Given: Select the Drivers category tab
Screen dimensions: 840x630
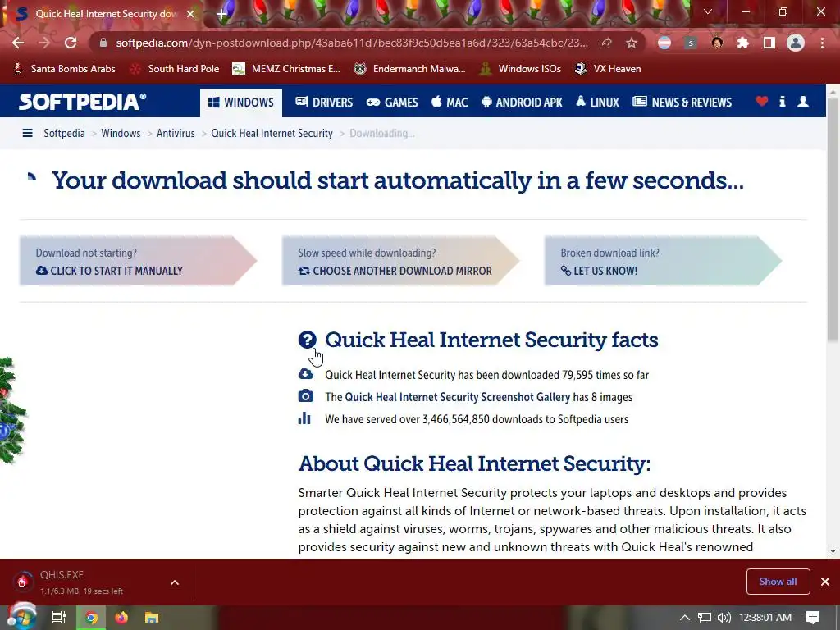Looking at the screenshot, I should [x=324, y=103].
